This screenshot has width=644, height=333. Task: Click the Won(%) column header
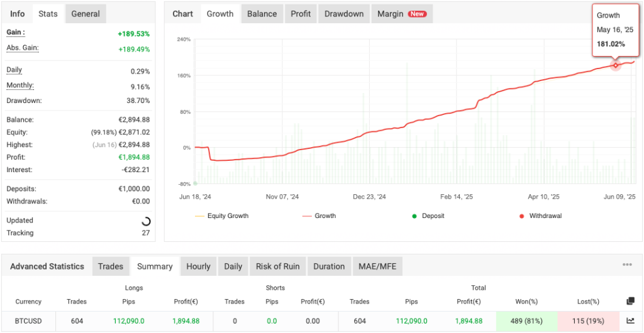(x=526, y=302)
